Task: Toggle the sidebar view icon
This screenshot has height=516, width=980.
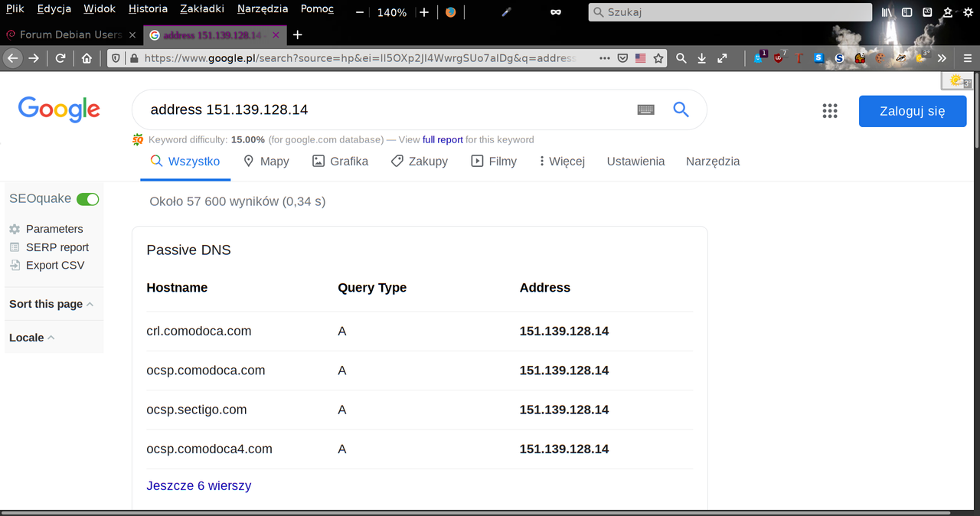Action: 906,12
